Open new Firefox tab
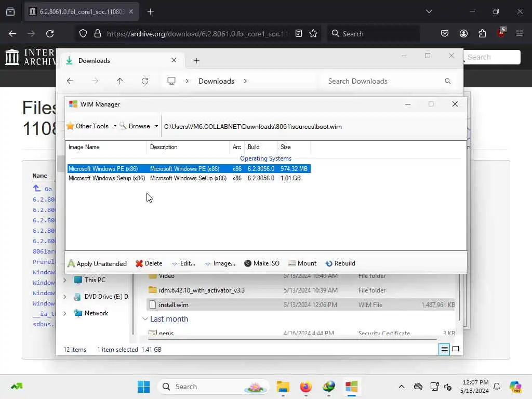 click(x=150, y=12)
